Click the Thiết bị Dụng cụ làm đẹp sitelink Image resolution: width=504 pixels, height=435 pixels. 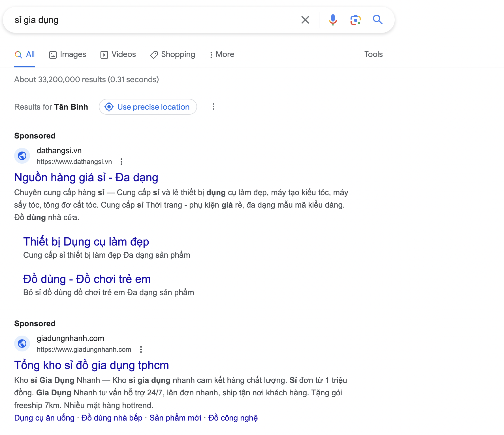click(86, 242)
